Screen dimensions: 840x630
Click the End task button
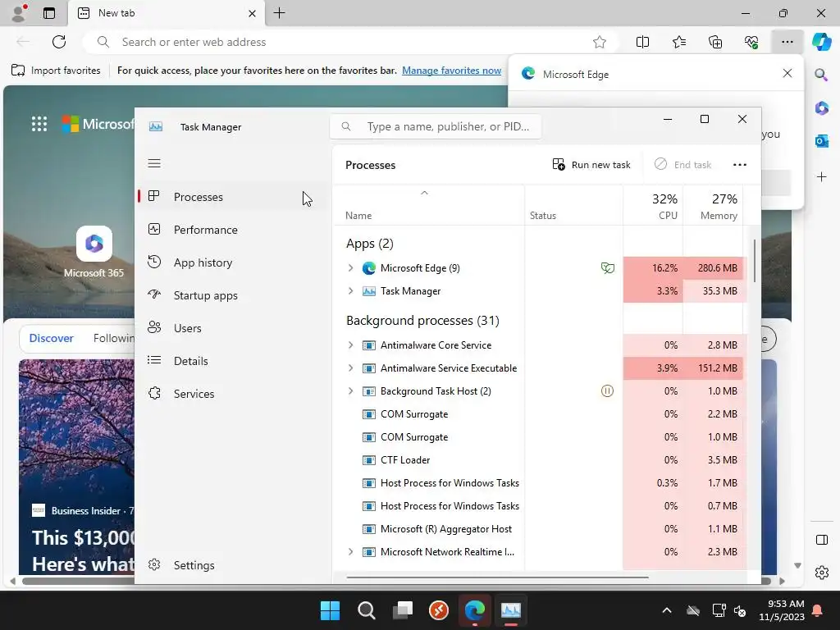coord(683,164)
